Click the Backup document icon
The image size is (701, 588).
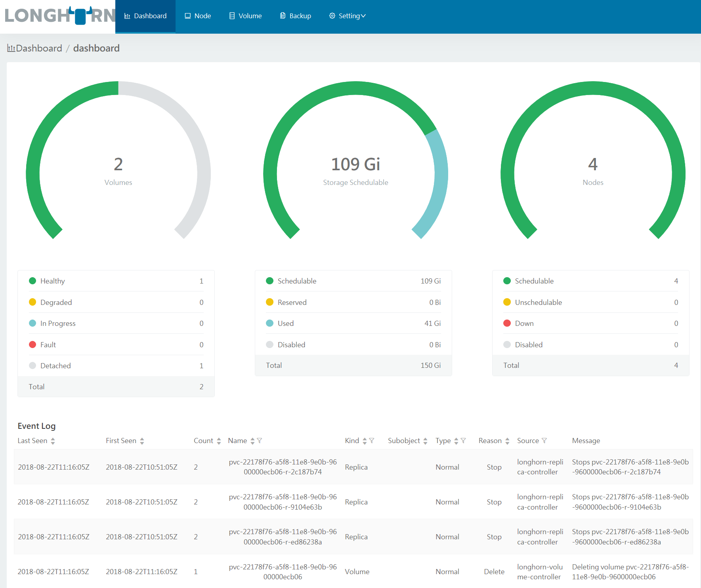point(282,15)
